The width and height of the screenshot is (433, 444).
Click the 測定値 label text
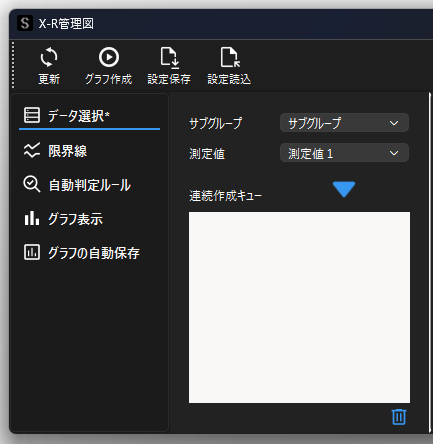(x=207, y=154)
